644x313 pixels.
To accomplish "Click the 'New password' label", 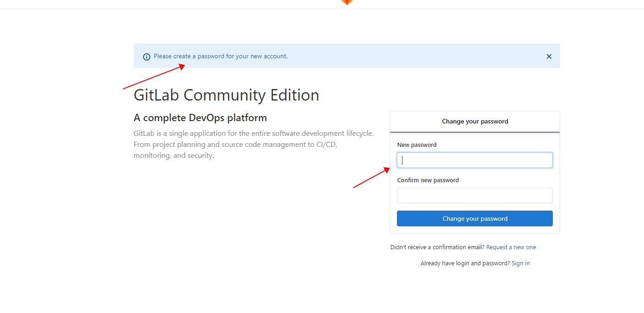I will pos(417,145).
